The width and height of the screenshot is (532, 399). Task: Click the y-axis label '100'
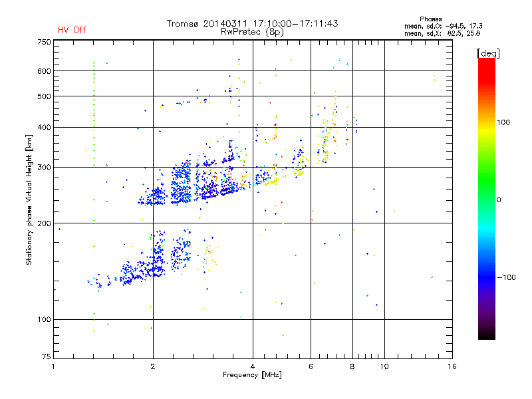point(44,320)
